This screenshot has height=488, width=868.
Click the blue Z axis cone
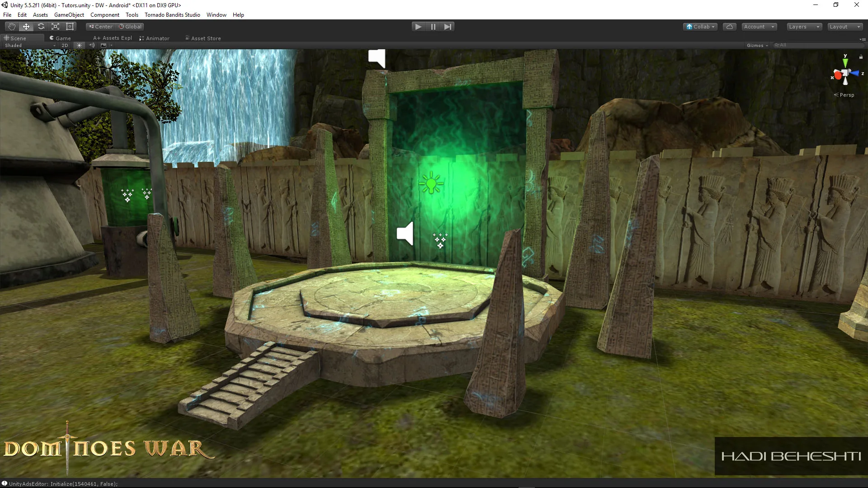(x=855, y=73)
